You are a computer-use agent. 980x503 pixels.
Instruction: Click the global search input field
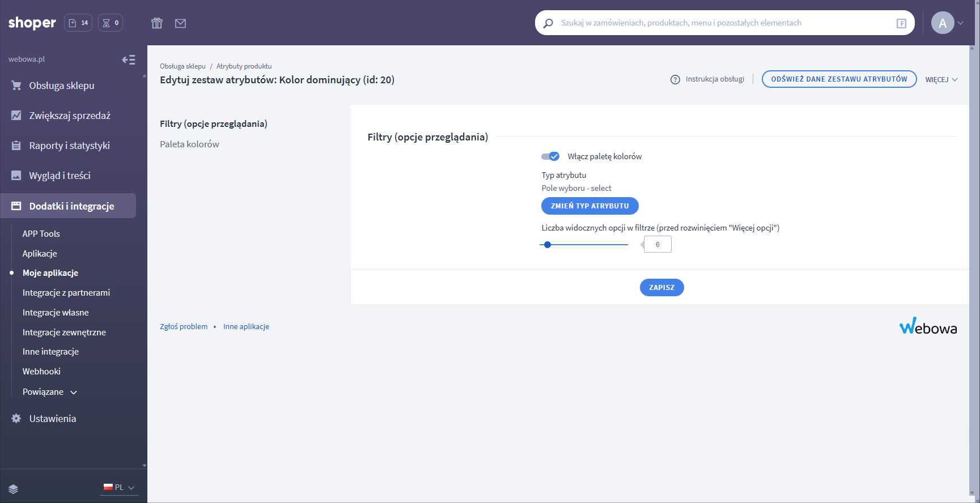pos(720,23)
